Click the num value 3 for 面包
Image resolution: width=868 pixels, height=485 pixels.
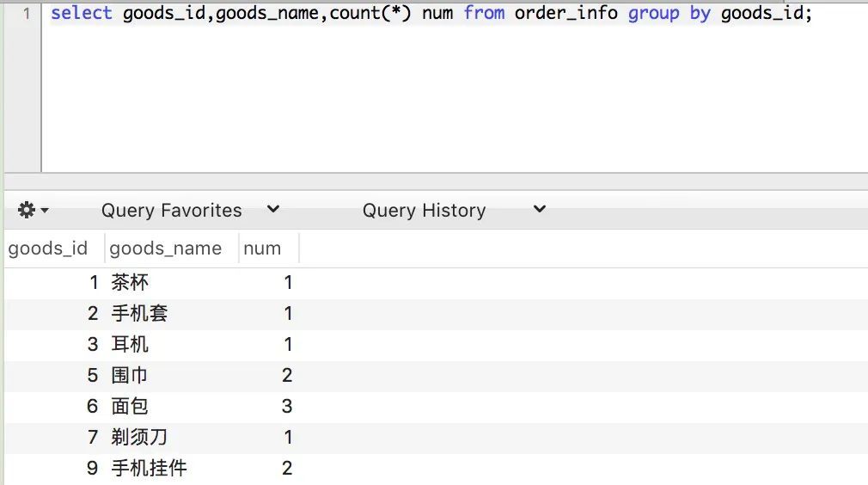point(287,406)
